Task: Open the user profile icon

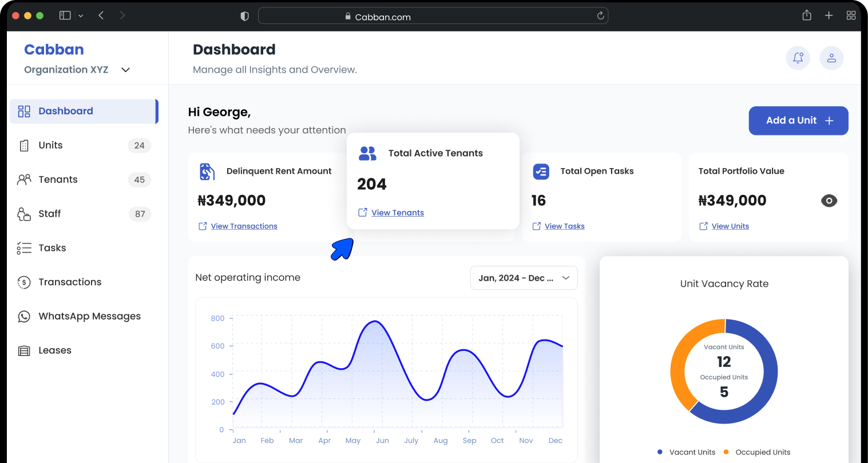Action: pyautogui.click(x=831, y=58)
